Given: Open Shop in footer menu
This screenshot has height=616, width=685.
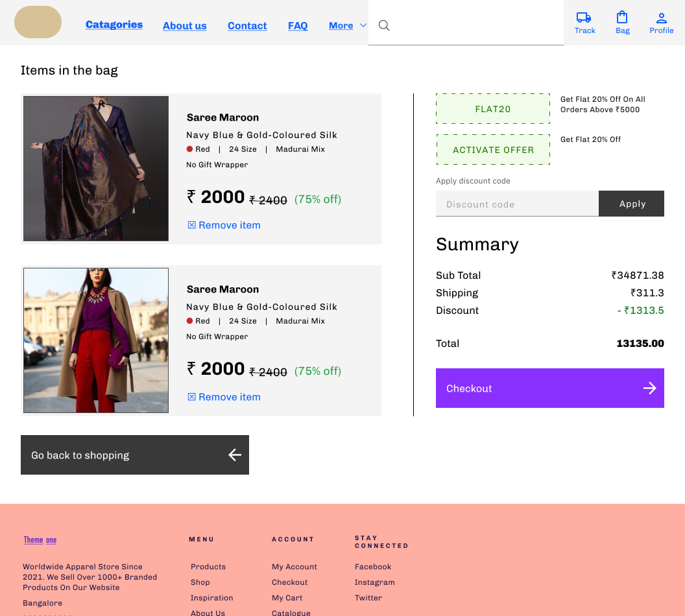Looking at the screenshot, I should point(200,582).
